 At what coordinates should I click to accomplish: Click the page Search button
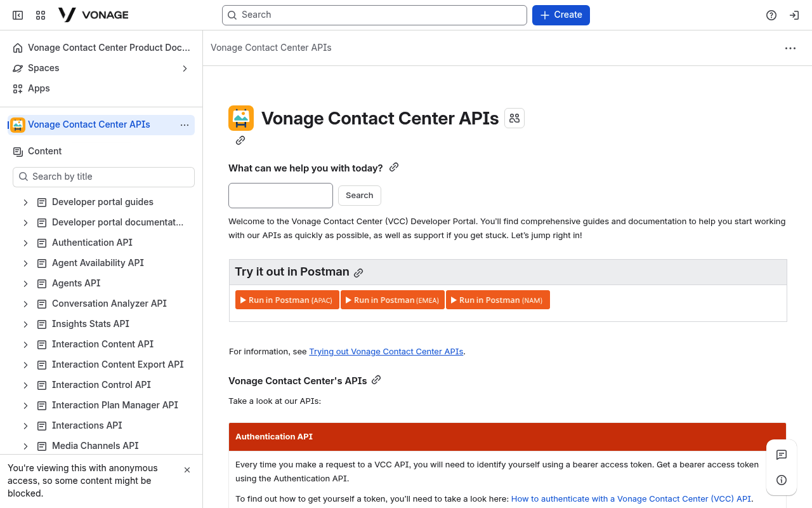click(x=360, y=196)
